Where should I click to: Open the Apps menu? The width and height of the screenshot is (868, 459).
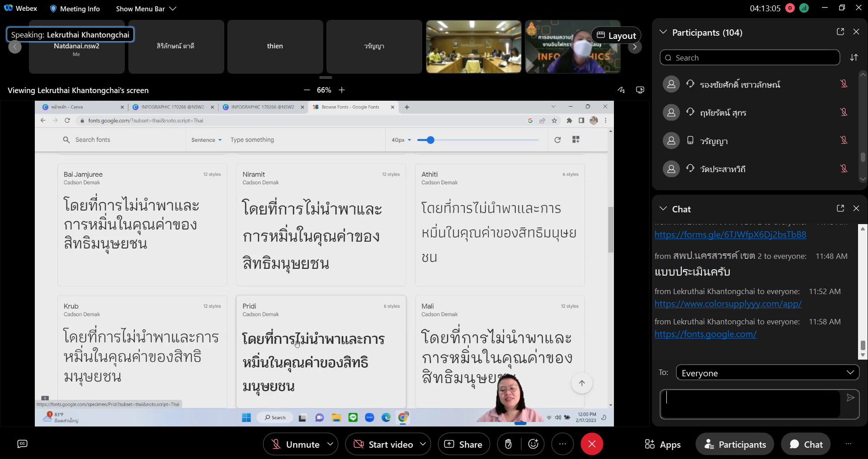click(x=663, y=445)
